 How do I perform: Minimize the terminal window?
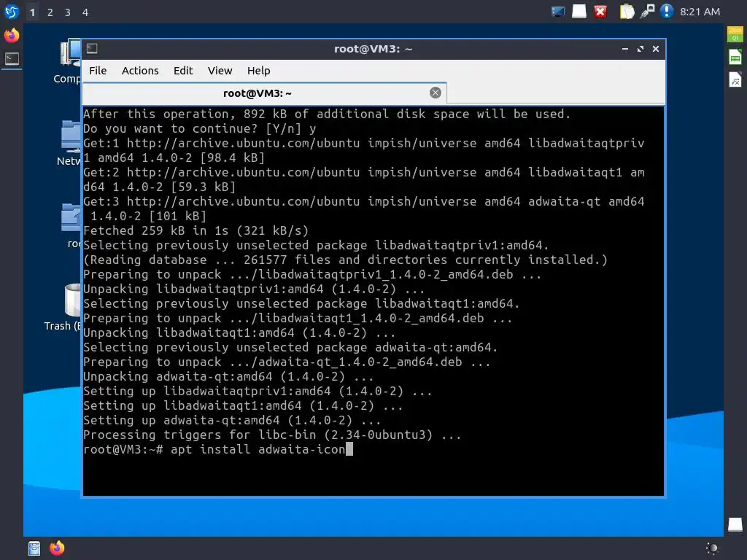pyautogui.click(x=624, y=49)
